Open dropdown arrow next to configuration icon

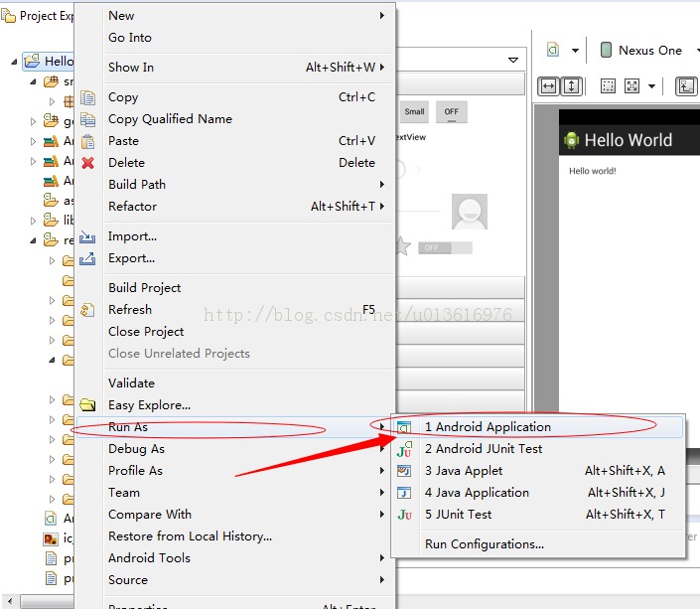tap(576, 51)
